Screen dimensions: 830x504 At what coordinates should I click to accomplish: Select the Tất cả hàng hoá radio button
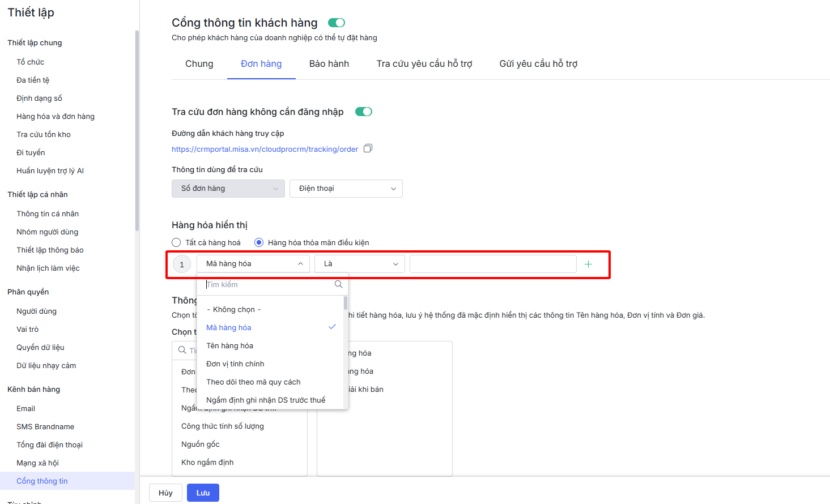click(177, 242)
